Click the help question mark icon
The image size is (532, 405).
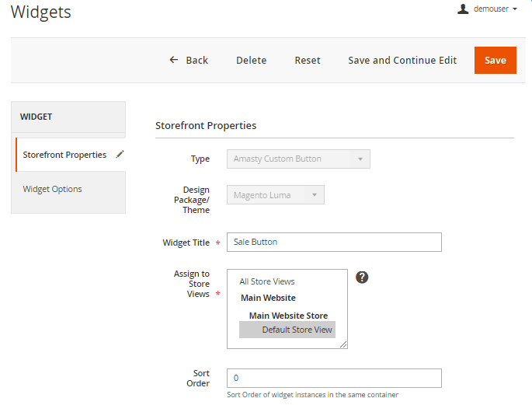(x=361, y=278)
